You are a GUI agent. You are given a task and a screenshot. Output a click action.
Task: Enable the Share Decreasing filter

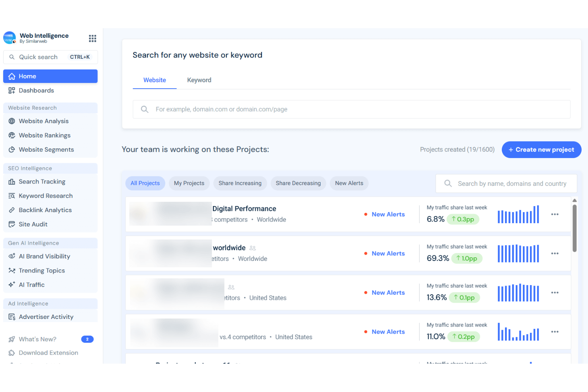[x=298, y=183]
